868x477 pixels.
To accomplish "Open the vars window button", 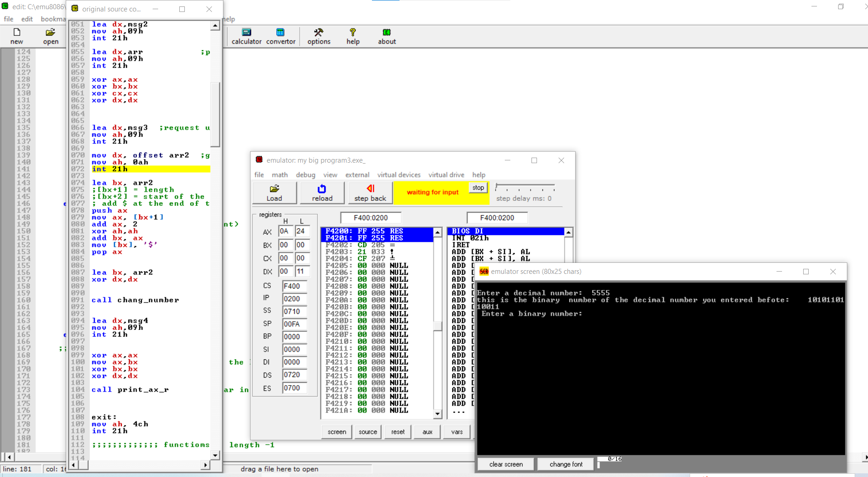I will coord(457,432).
